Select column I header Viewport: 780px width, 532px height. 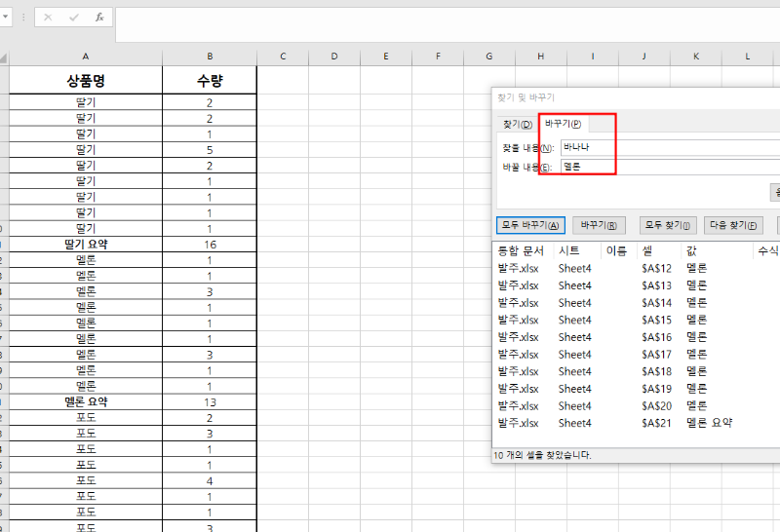tap(593, 57)
